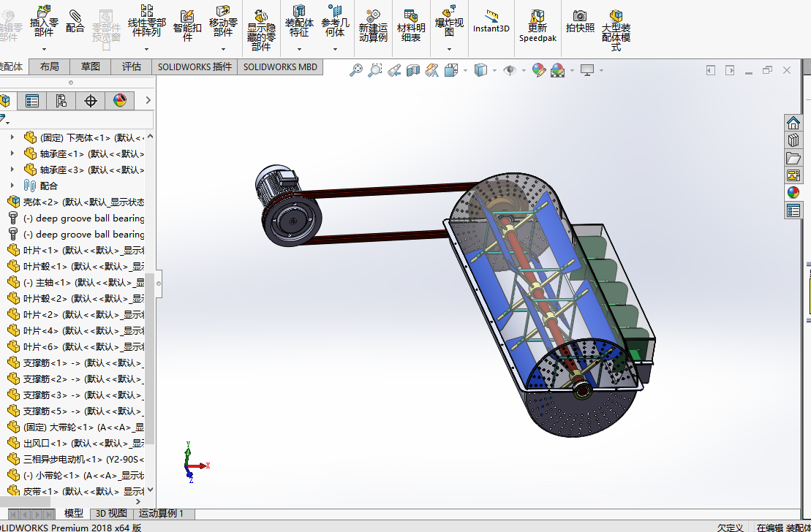Open the PropertyManager tab in the left panel
The width and height of the screenshot is (811, 532).
32,100
